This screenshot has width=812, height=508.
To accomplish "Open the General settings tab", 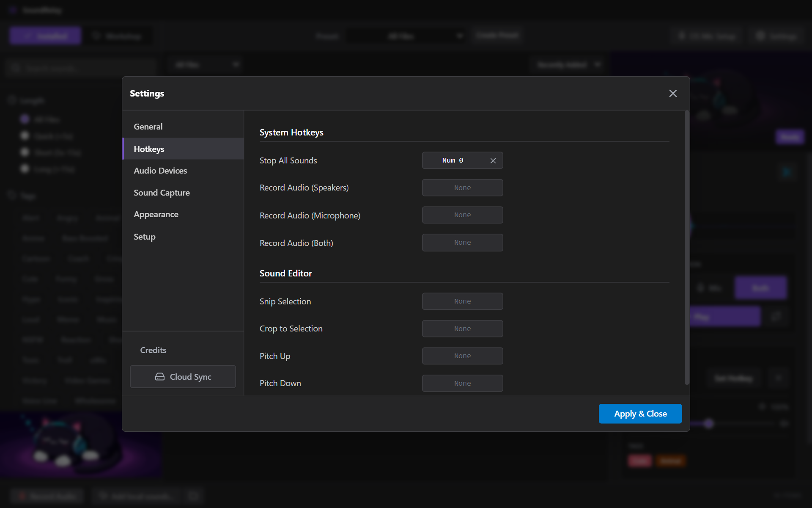I will pyautogui.click(x=183, y=127).
